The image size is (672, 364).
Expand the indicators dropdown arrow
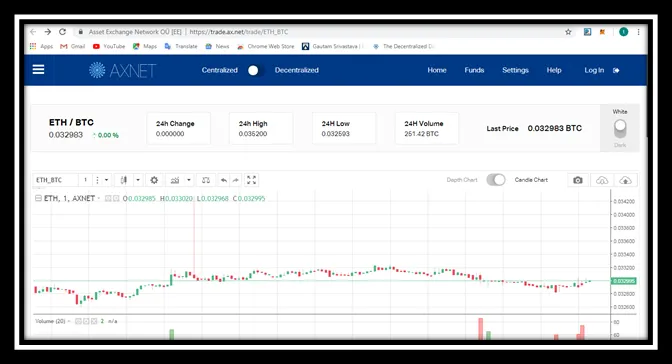pos(189,180)
